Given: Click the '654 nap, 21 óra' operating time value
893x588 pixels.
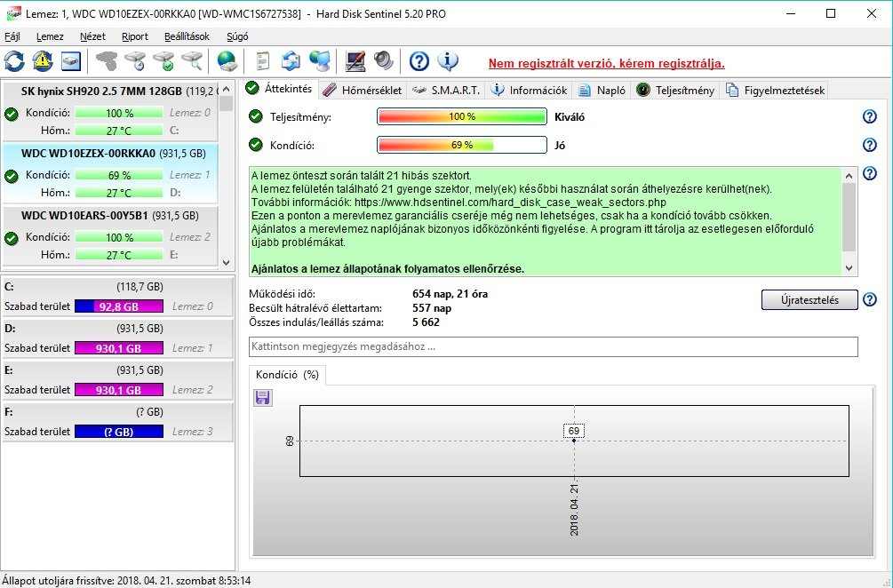Looking at the screenshot, I should [450, 294].
